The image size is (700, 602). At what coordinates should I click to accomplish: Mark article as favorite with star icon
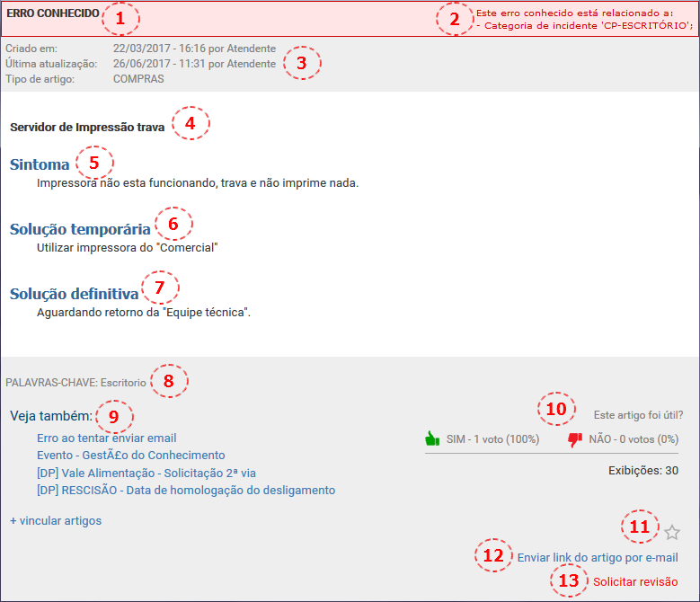(x=671, y=533)
